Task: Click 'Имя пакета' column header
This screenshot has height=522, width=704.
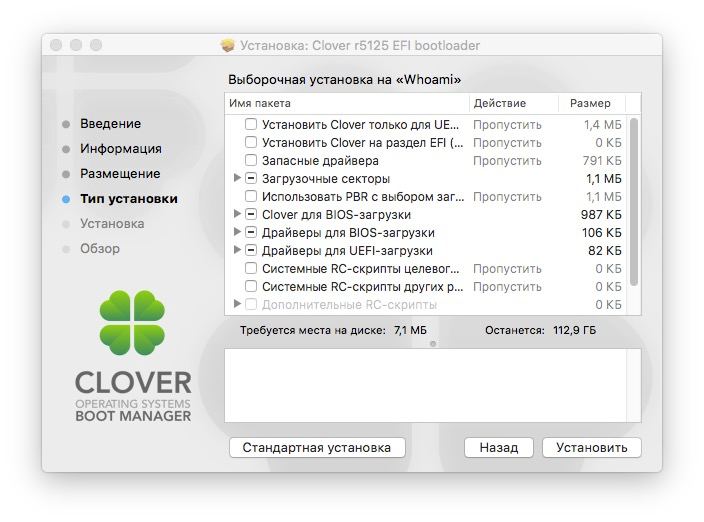Action: pyautogui.click(x=347, y=103)
